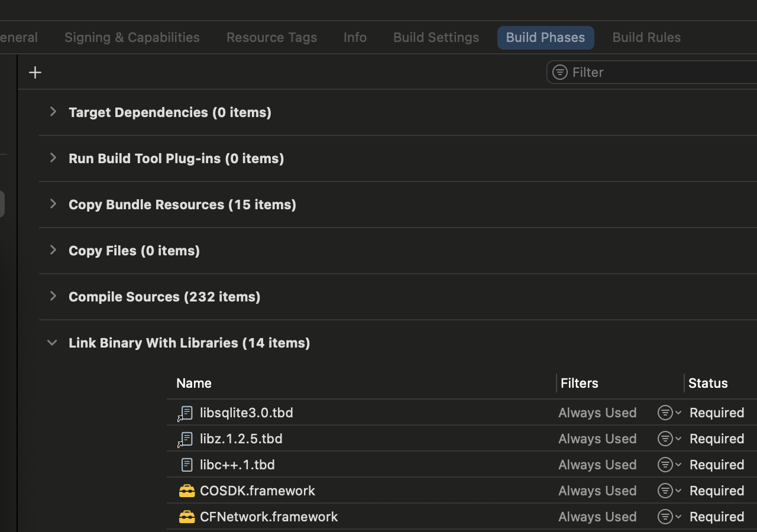
Task: Select the libz.1.2.5.tbd file icon
Action: (186, 439)
